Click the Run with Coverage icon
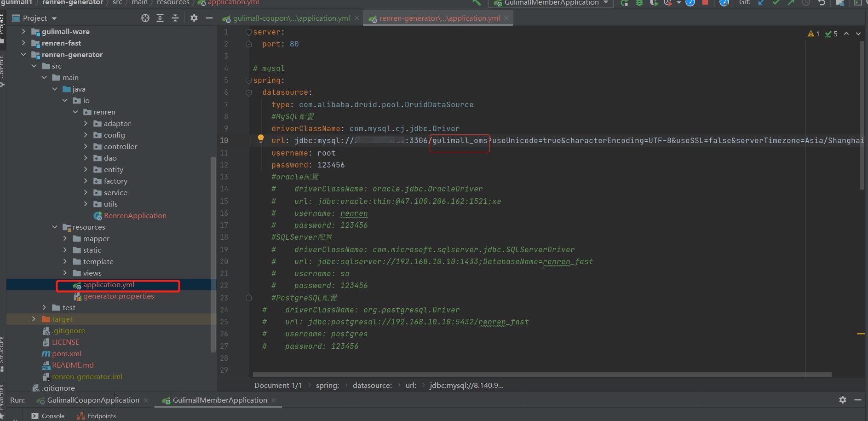The height and width of the screenshot is (421, 868). [x=654, y=3]
